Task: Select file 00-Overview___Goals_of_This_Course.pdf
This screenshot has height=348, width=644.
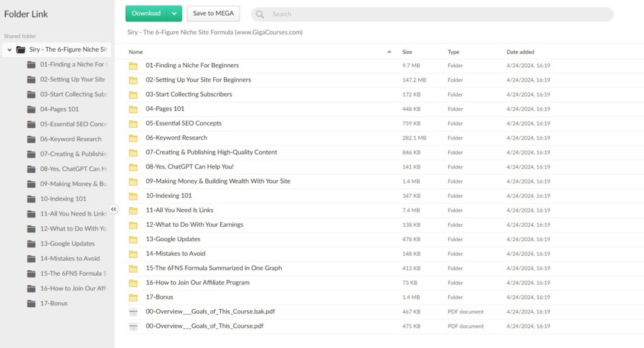Action: click(204, 326)
